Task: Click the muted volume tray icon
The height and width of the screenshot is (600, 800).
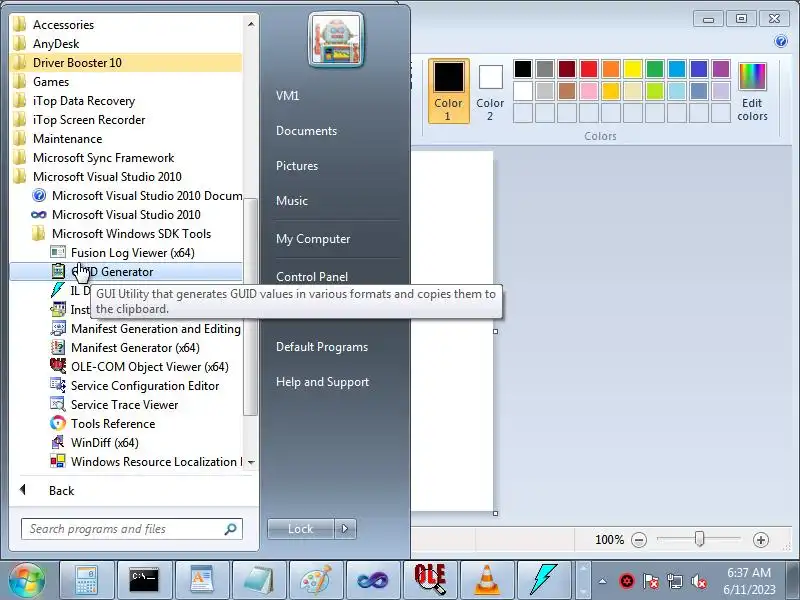Action: click(698, 581)
